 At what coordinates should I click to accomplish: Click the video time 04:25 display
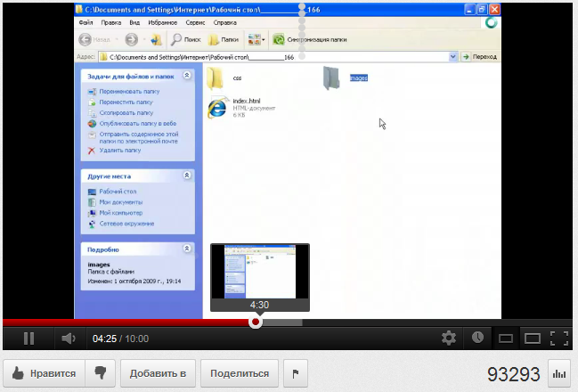pos(104,339)
